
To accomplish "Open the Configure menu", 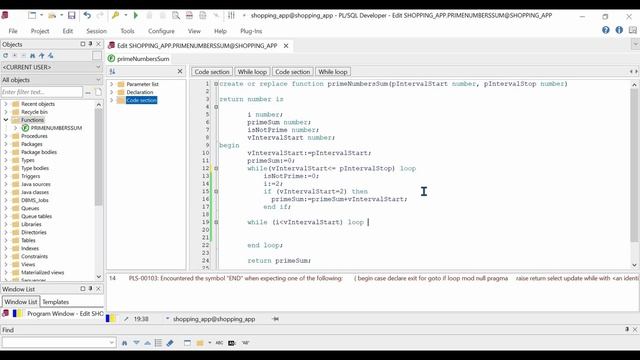I will point(161,31).
